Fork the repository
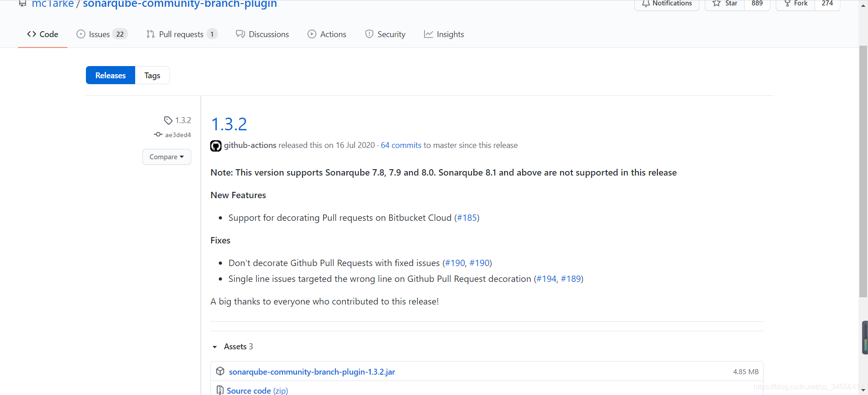Image resolution: width=868 pixels, height=395 pixels. point(796,4)
